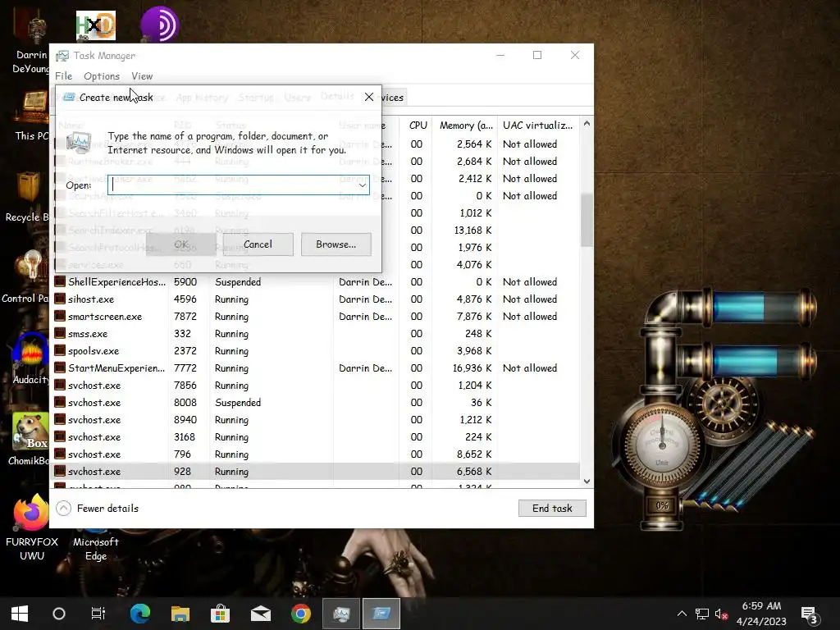The height and width of the screenshot is (630, 840).
Task: Sort by UAC virtualization column header
Action: pyautogui.click(x=537, y=126)
